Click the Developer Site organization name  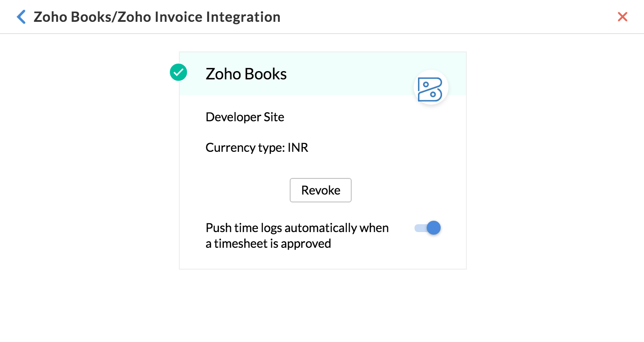click(244, 117)
